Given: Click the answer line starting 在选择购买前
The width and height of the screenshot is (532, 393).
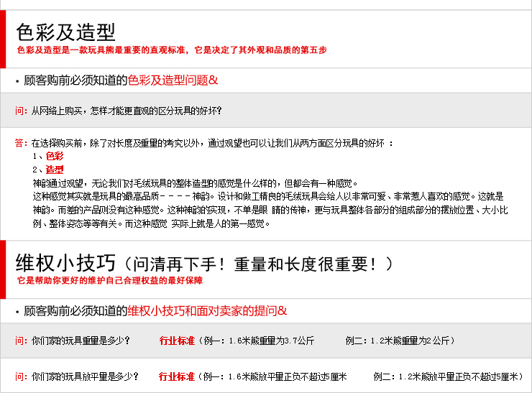Looking at the screenshot, I should click(212, 143).
